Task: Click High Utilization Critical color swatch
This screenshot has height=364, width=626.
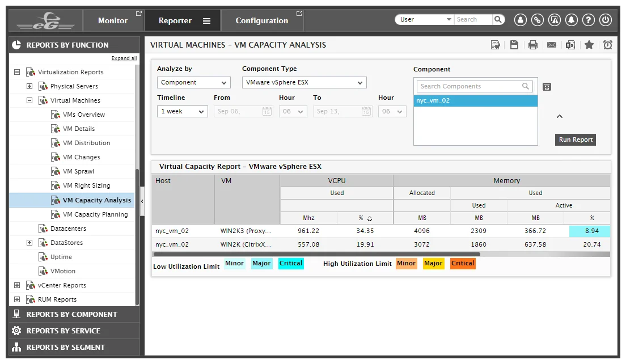Action: (x=463, y=264)
